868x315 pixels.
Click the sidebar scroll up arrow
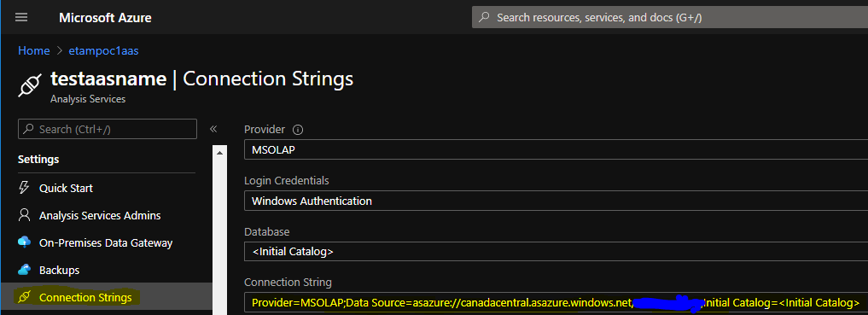coord(219,152)
